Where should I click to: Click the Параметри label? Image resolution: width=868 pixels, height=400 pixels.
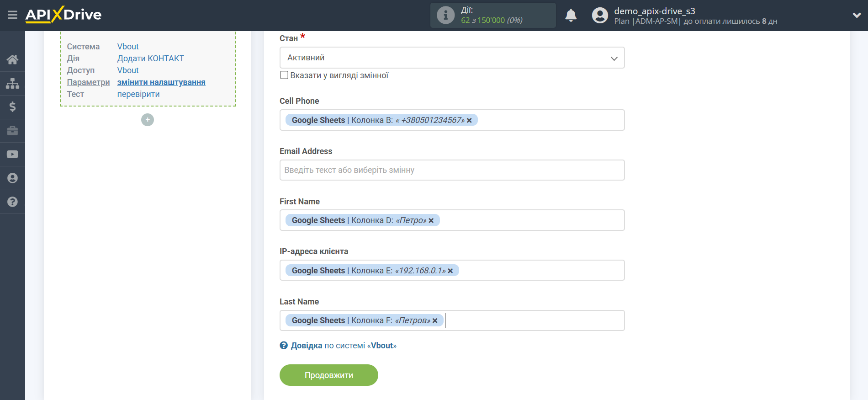click(x=88, y=82)
